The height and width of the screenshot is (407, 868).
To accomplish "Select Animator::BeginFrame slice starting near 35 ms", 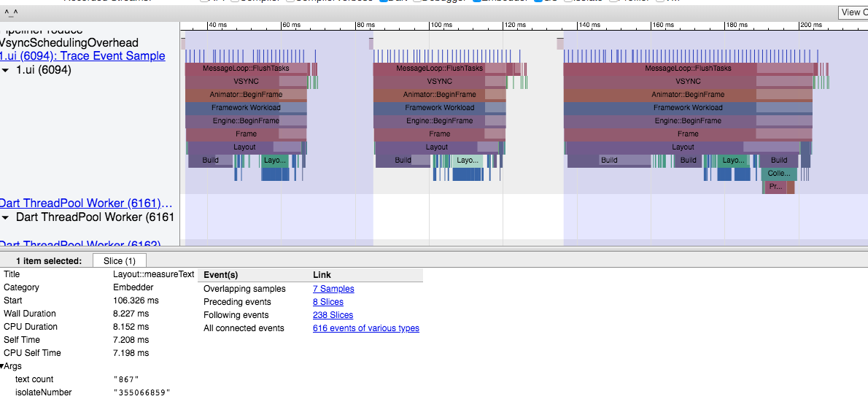I will pyautogui.click(x=246, y=95).
